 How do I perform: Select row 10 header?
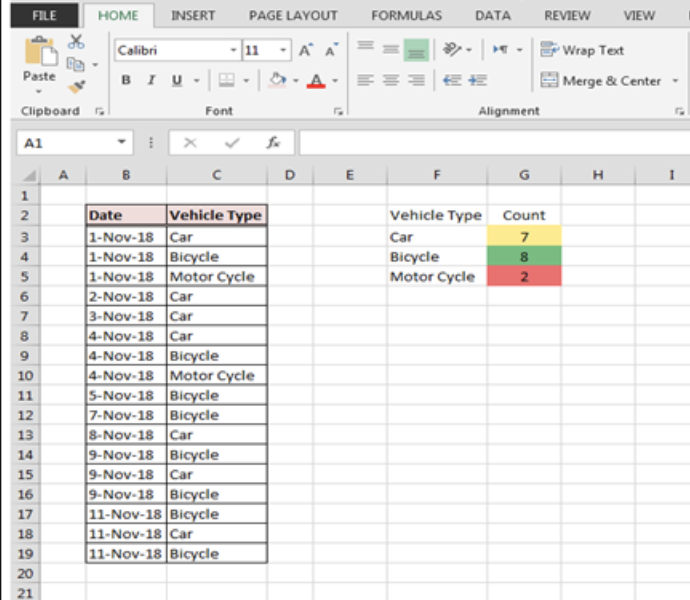pyautogui.click(x=25, y=375)
